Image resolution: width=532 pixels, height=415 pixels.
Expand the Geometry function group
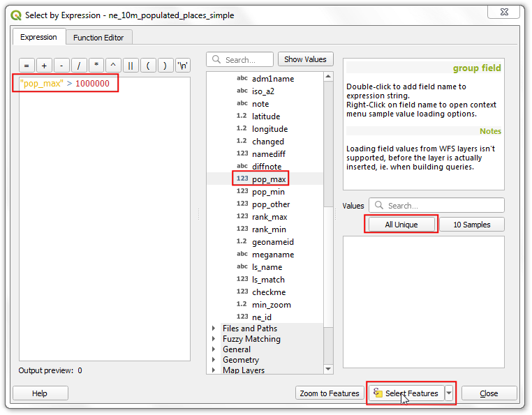point(214,360)
